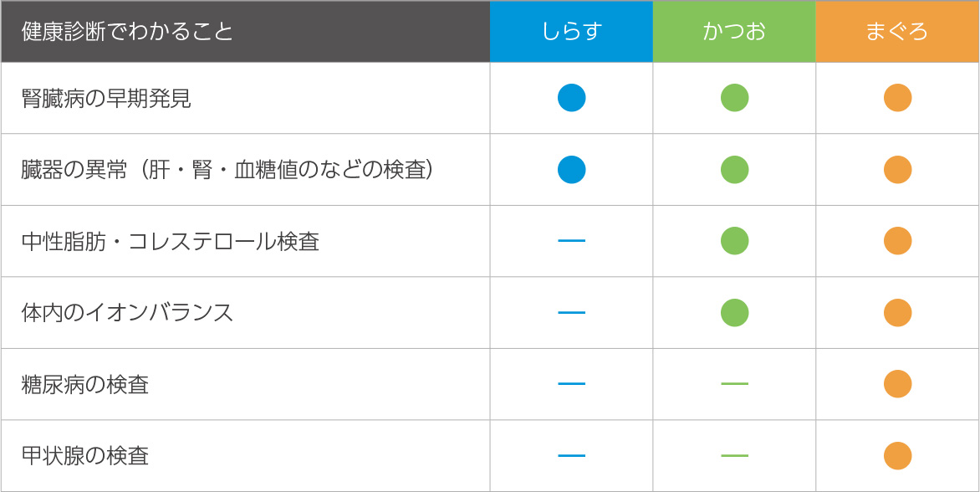Click the blue dot for 腎臓病の早期発見

pyautogui.click(x=571, y=98)
